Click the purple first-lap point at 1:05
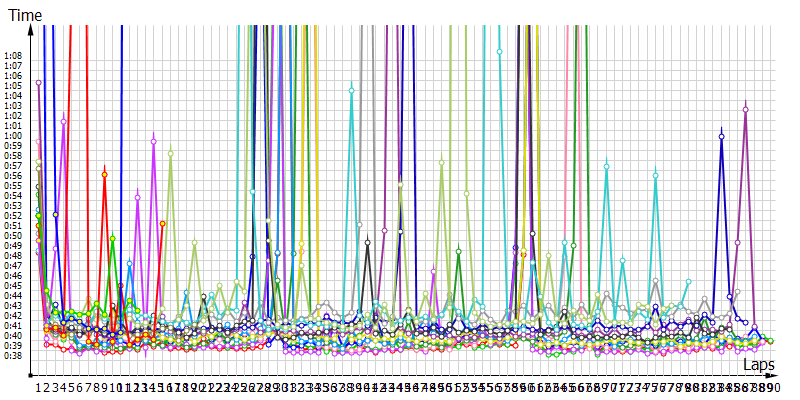Image resolution: width=800 pixels, height=400 pixels. click(38, 83)
